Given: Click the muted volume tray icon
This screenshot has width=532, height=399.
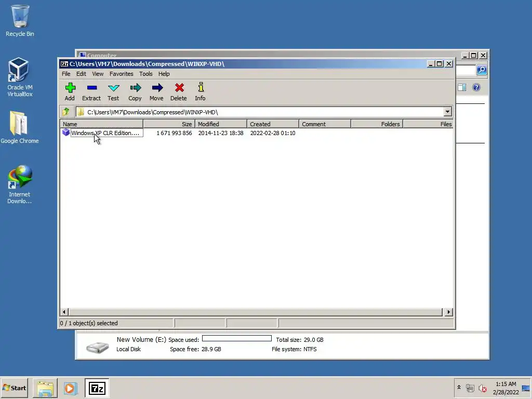Looking at the screenshot, I should point(483,388).
